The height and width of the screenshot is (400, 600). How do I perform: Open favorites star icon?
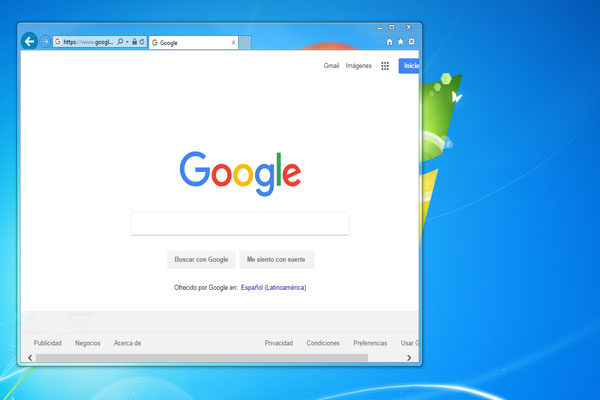(x=401, y=42)
